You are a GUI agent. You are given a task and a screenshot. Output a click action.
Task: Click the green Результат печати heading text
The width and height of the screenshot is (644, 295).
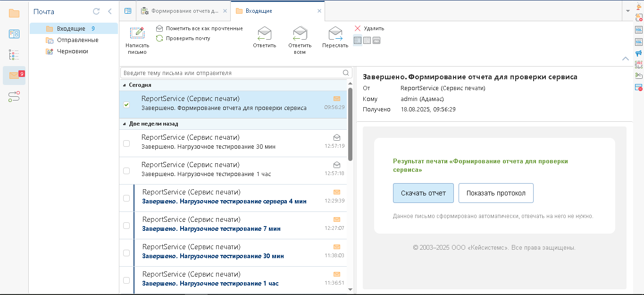(480, 165)
